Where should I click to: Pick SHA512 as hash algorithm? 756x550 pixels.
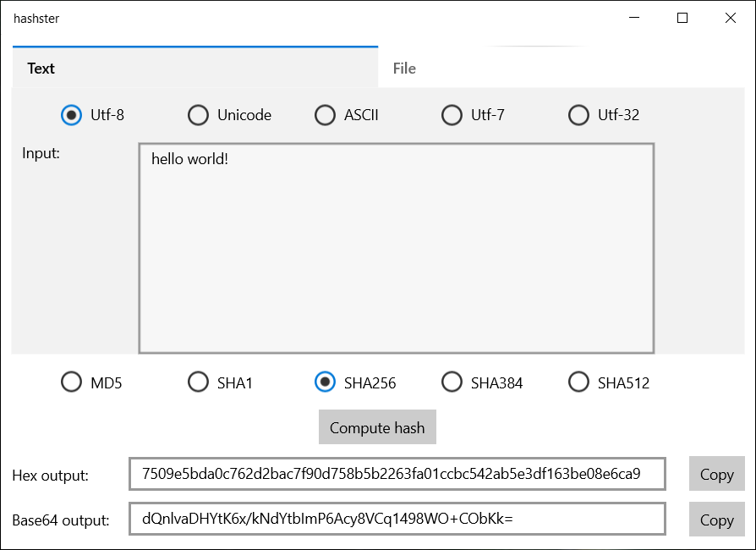pyautogui.click(x=578, y=382)
